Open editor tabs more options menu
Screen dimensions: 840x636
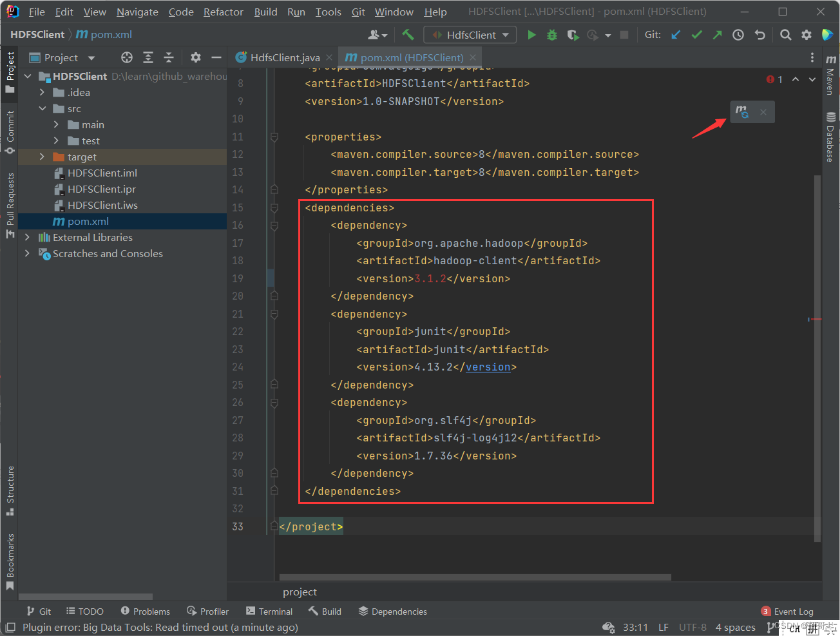[x=812, y=57]
